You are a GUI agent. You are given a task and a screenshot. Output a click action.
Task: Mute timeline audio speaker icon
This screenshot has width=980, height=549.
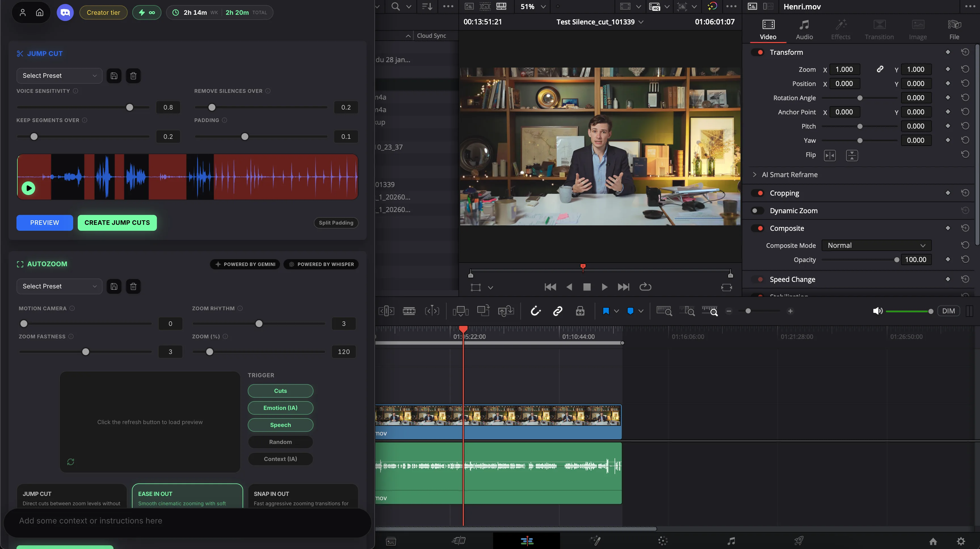(x=877, y=311)
